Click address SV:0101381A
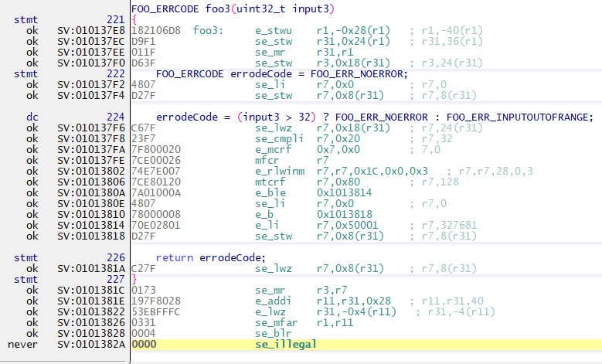 pos(91,268)
